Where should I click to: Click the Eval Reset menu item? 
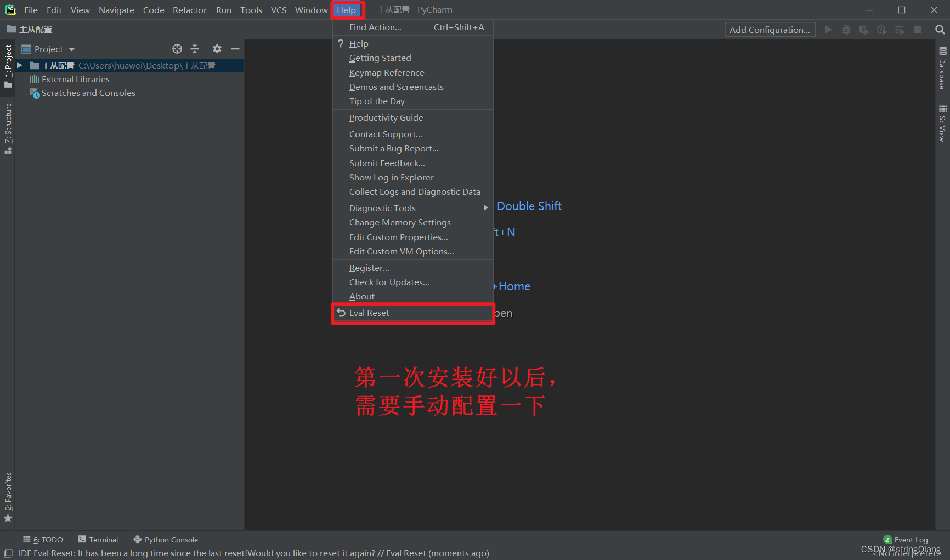coord(412,313)
